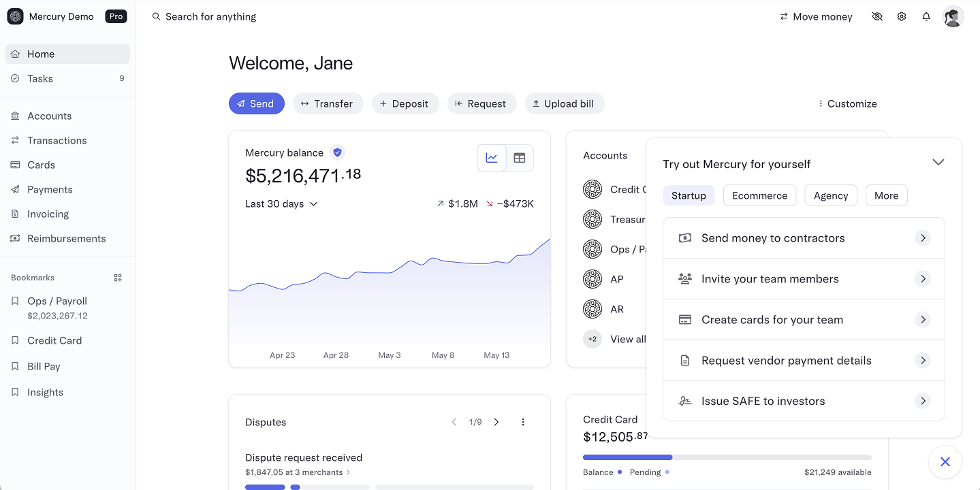The image size is (980, 490).
Task: Click the dispute progress bar
Action: click(x=390, y=487)
